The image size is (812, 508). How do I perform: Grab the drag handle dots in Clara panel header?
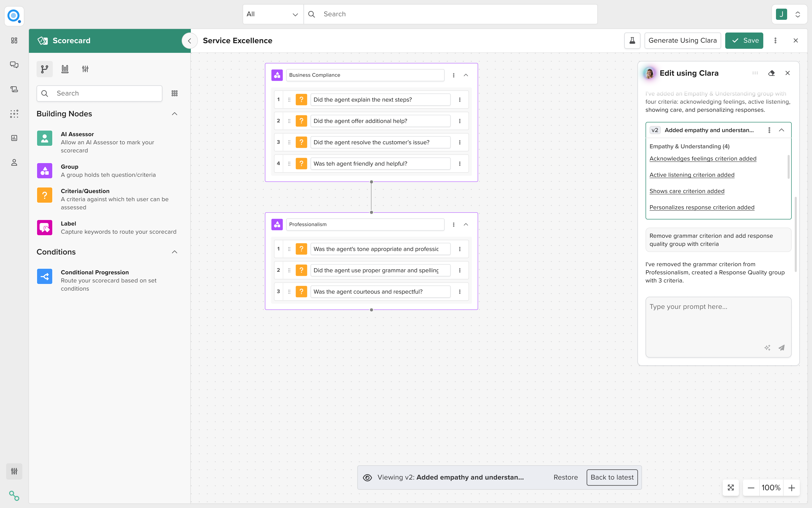coord(755,73)
